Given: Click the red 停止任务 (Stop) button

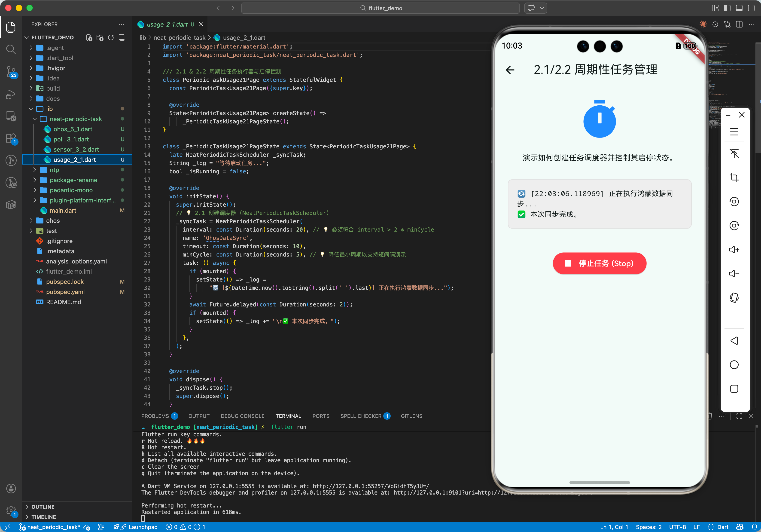Looking at the screenshot, I should (599, 263).
